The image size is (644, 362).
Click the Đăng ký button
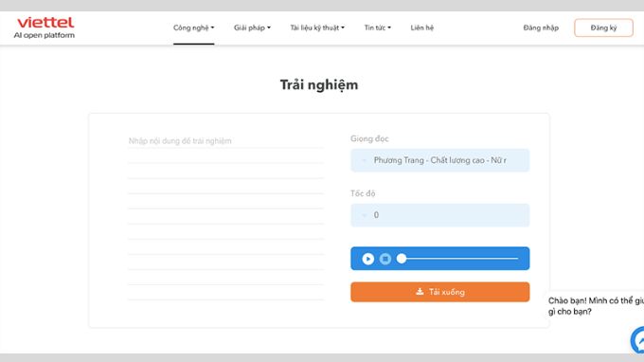[603, 27]
